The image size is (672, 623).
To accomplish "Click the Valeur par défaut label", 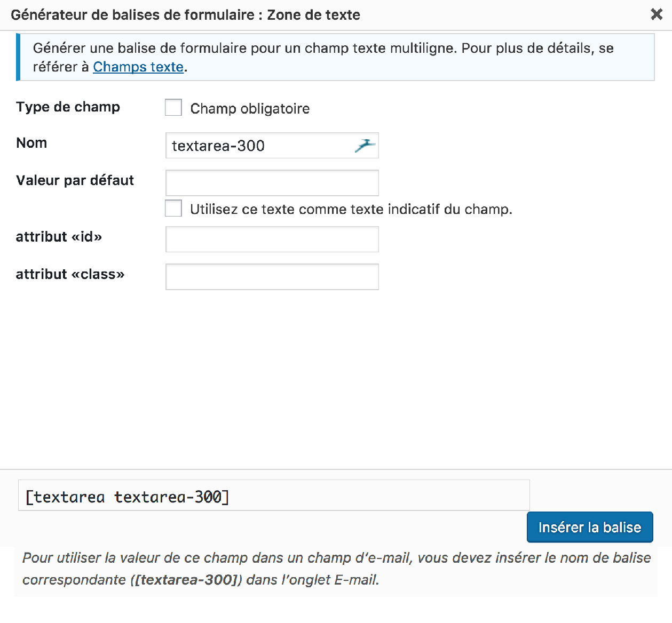I will coord(75,180).
